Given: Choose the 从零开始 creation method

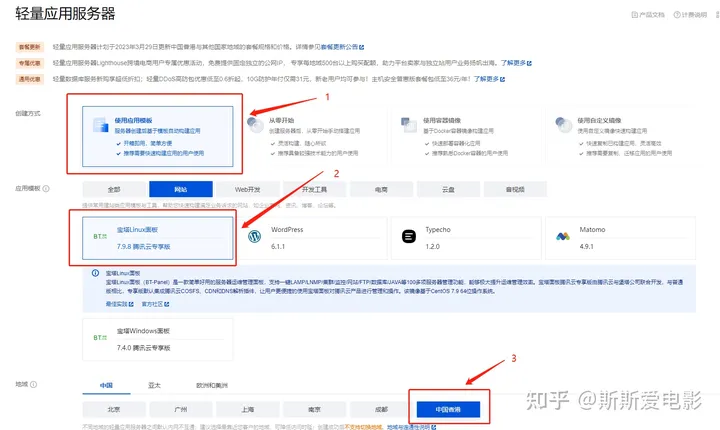Looking at the screenshot, I should (310, 136).
